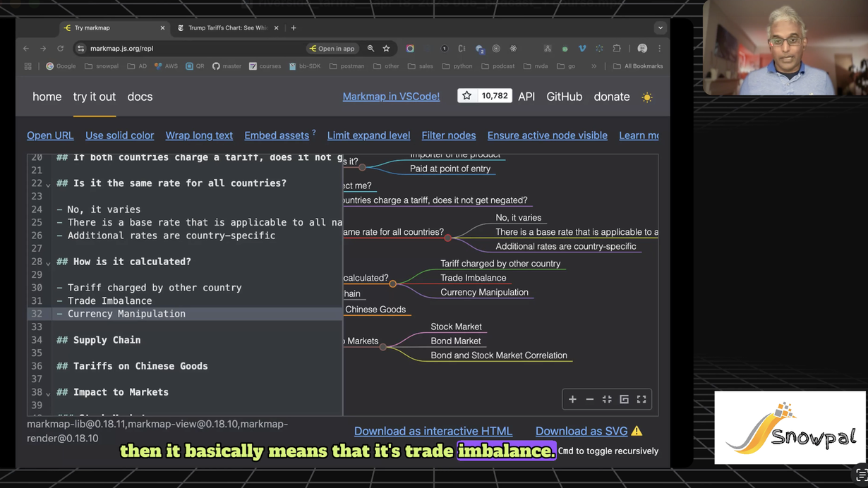Open the GitHub nav link
Screen dimensions: 868x488
pos(565,97)
